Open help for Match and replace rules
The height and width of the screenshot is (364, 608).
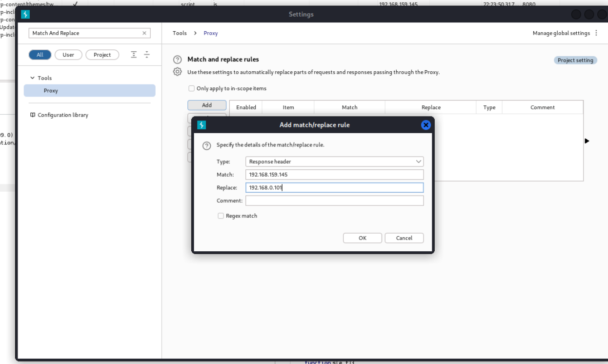[x=178, y=60]
